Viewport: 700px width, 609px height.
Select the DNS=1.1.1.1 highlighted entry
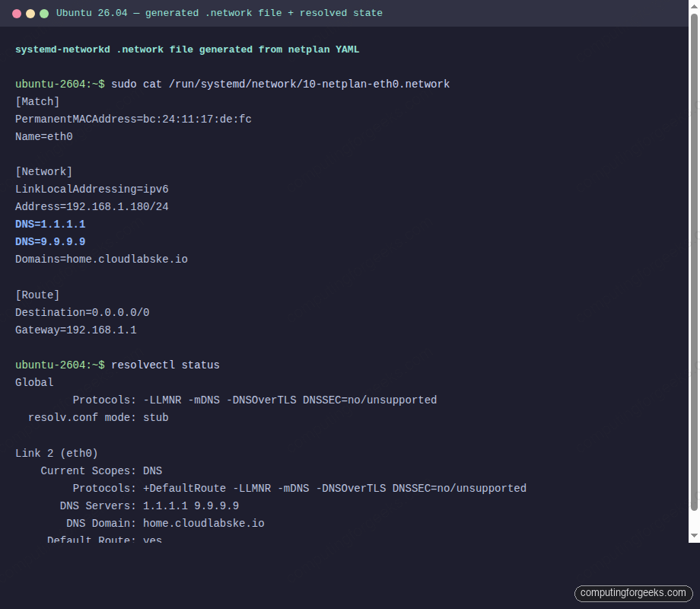50,224
